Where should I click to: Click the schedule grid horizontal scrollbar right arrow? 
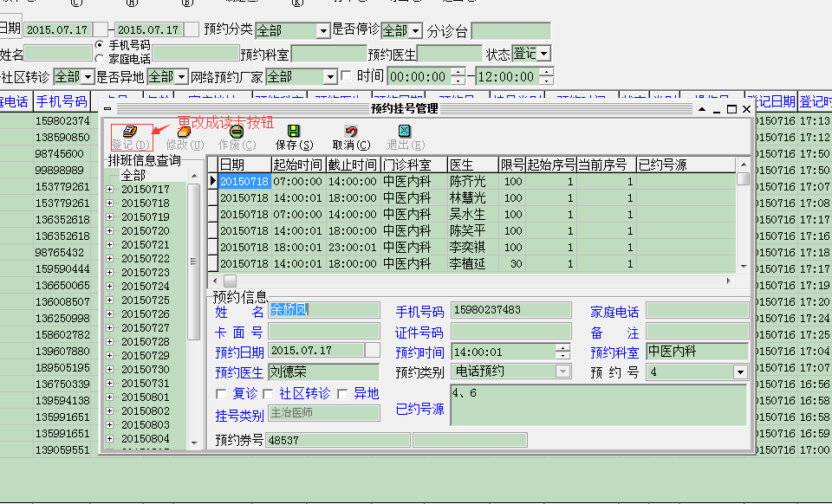click(x=729, y=281)
